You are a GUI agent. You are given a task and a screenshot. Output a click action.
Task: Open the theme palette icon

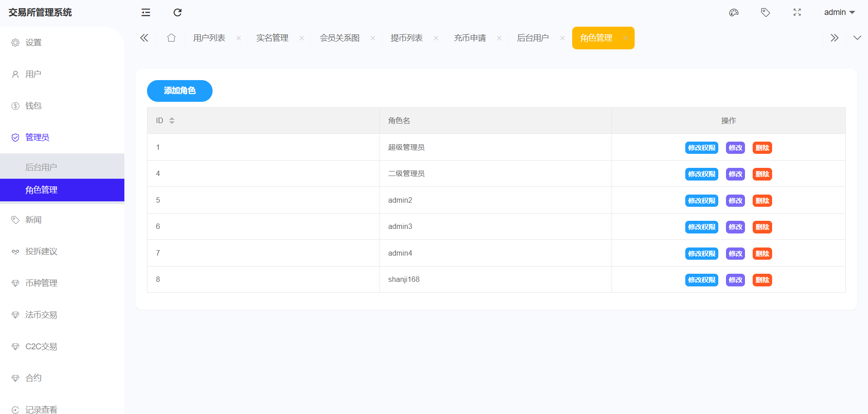(734, 13)
